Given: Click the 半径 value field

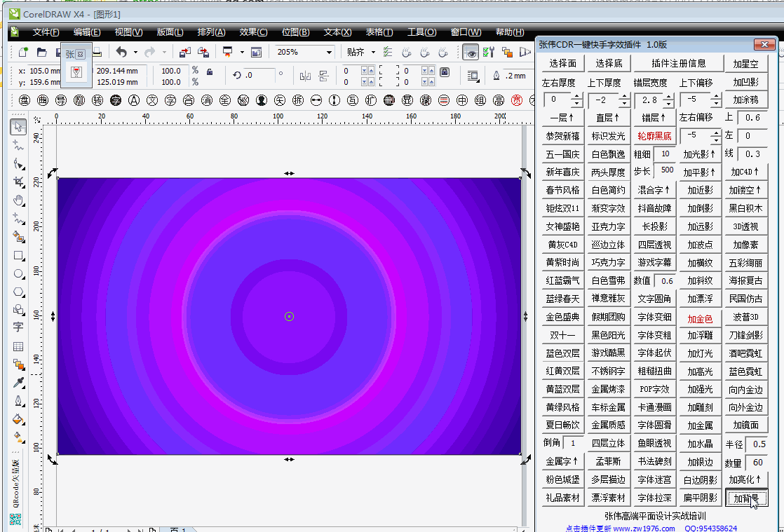Looking at the screenshot, I should tap(757, 444).
